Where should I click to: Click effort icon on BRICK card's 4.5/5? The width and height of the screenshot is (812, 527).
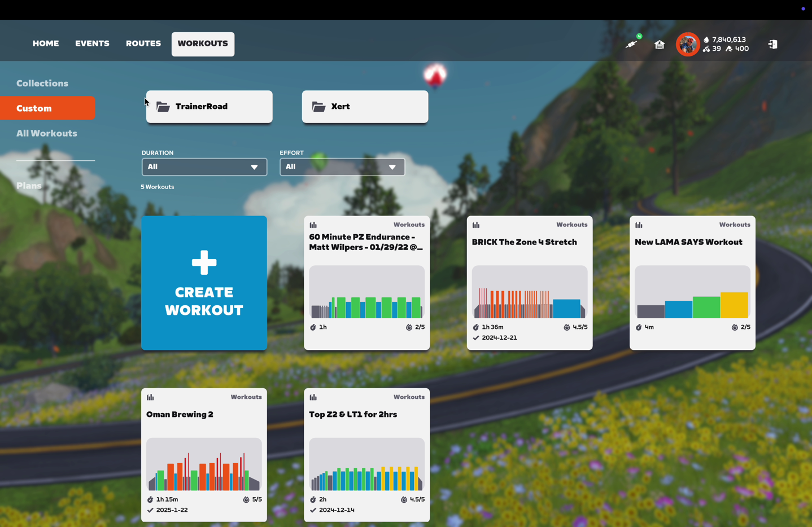pos(566,327)
